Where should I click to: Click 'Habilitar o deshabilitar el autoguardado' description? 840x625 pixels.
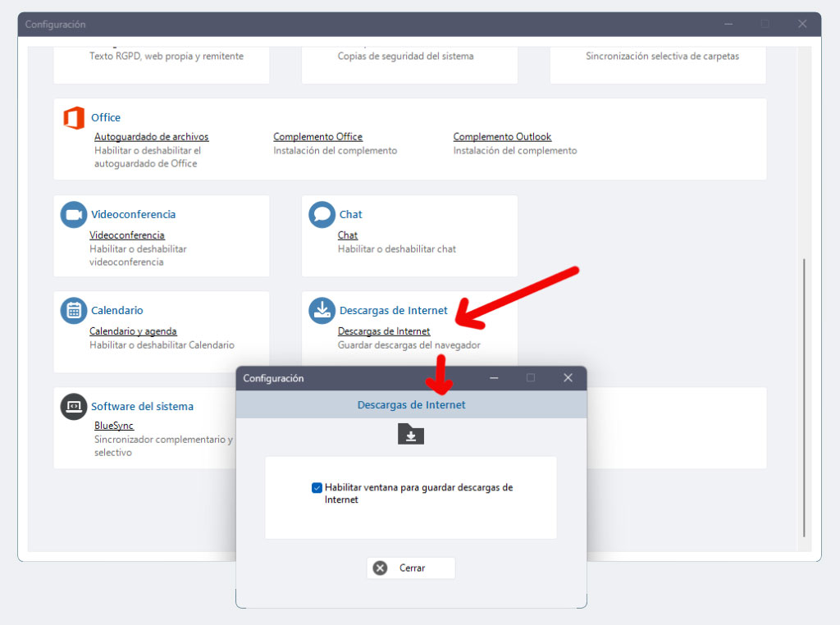coord(148,157)
